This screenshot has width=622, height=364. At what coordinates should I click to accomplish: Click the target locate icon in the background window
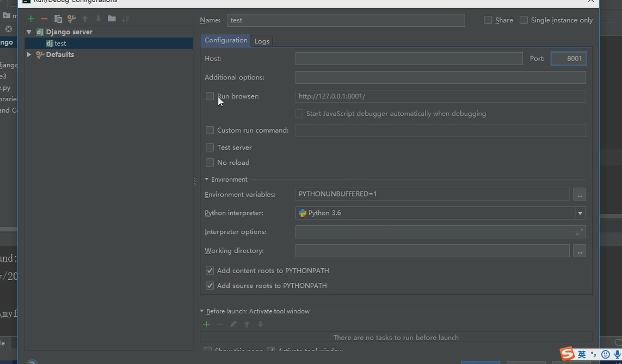pos(8,29)
